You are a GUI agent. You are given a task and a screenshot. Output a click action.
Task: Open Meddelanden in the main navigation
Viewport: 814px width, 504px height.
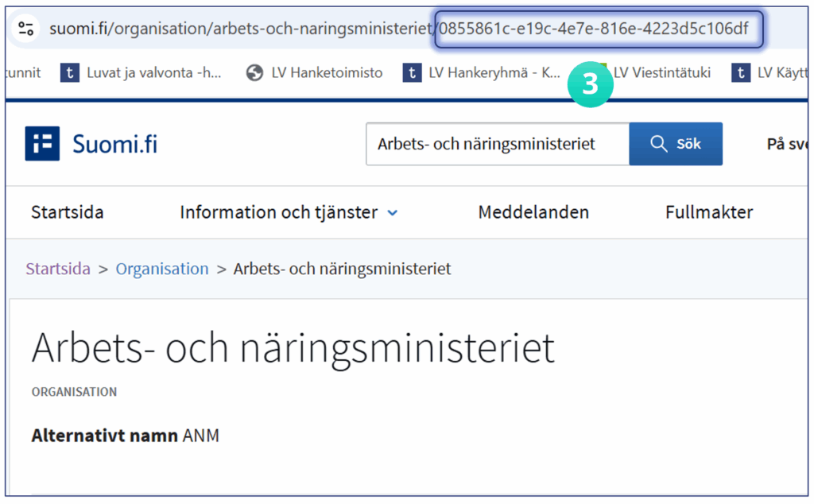(533, 212)
